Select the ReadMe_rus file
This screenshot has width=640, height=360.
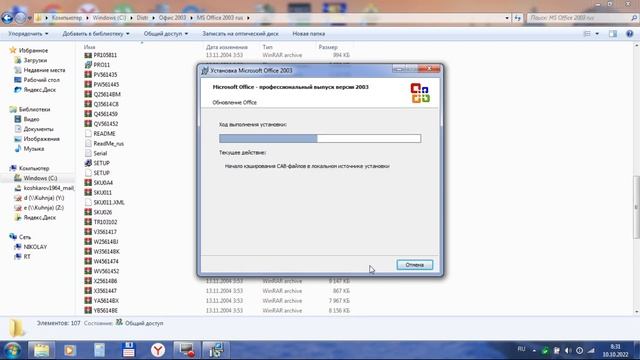pos(108,144)
